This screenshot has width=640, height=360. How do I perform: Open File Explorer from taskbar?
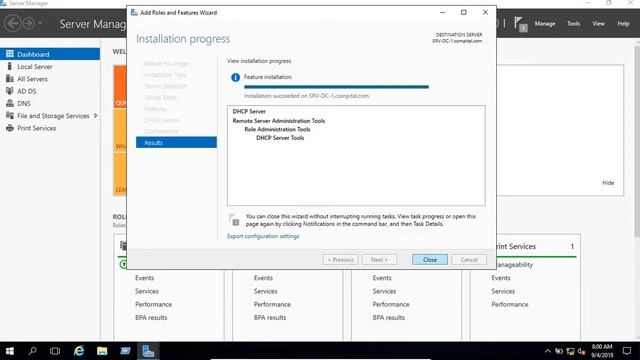(x=102, y=351)
